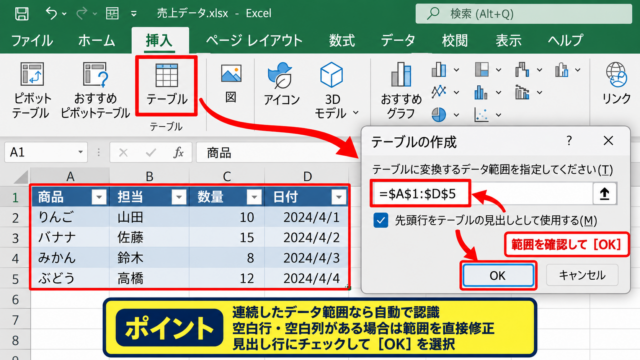Open the undo history dropdown arrow
Image resolution: width=640 pixels, height=360 pixels.
(x=64, y=14)
